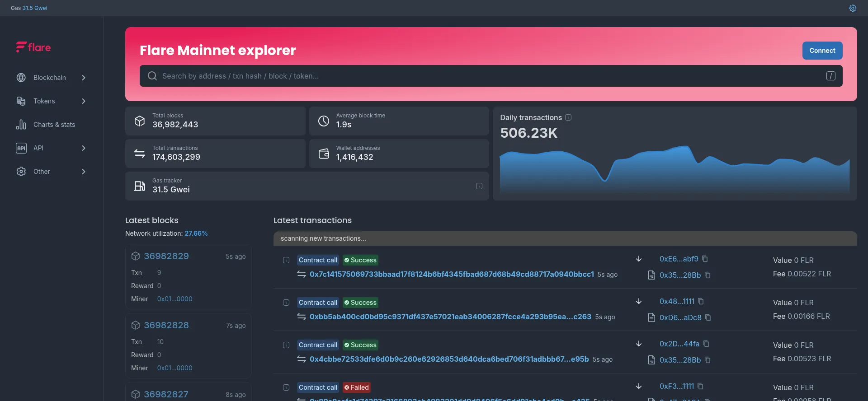Viewport: 868px width, 401px height.
Task: Click the Gas tracker pump icon
Action: point(140,186)
